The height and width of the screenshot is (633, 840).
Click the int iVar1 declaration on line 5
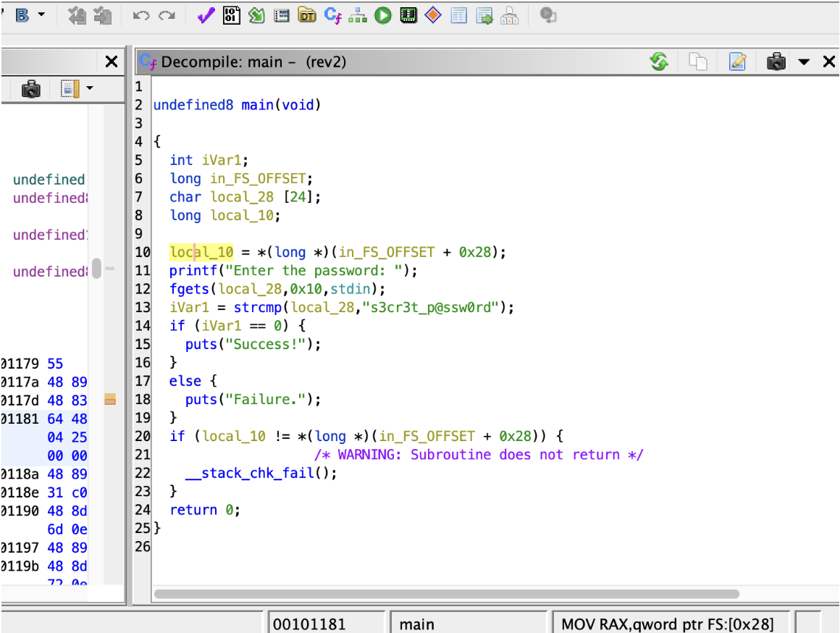pos(209,160)
